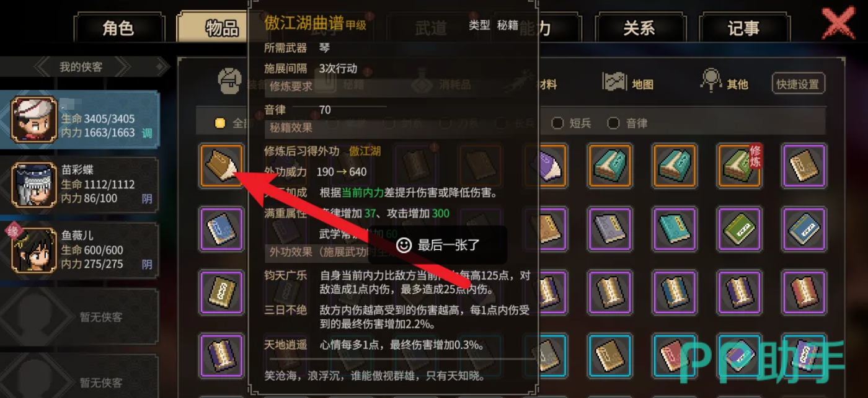The height and width of the screenshot is (398, 868).
Task: Select character 鱼薇儿 in party list
Action: pyautogui.click(x=79, y=250)
